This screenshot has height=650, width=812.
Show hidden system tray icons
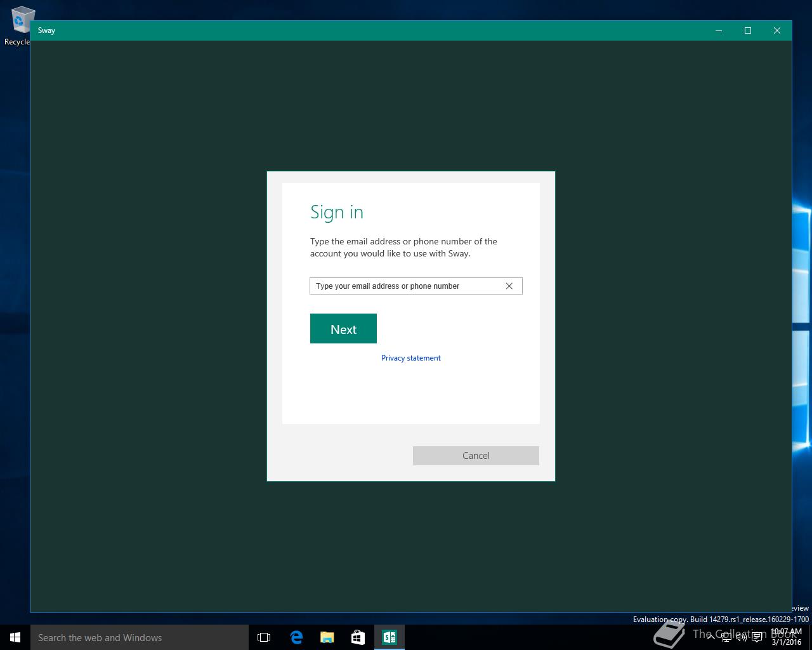[x=710, y=637]
